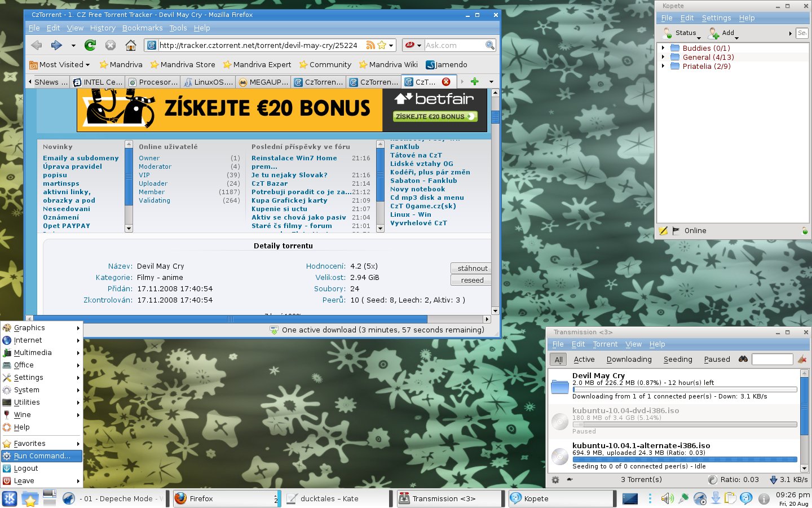Clear the Transmission filter with the broom icon
Image resolution: width=812 pixels, height=508 pixels.
coord(802,359)
